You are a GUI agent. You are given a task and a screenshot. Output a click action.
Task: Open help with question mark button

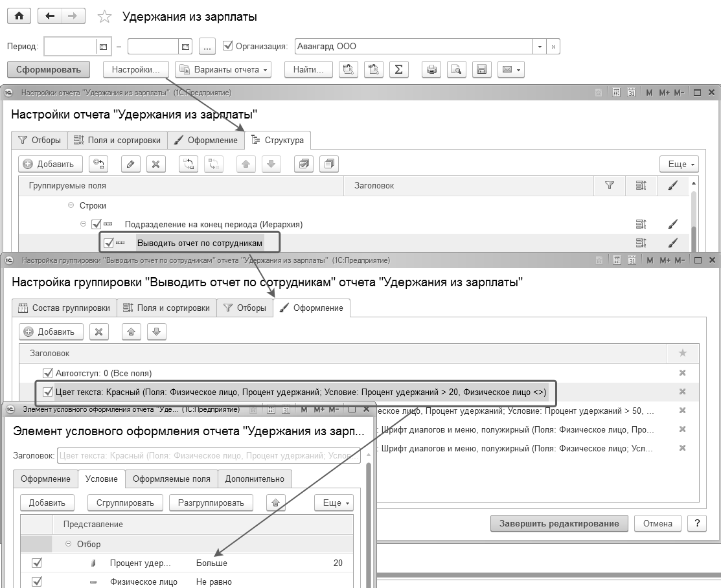coord(697,524)
